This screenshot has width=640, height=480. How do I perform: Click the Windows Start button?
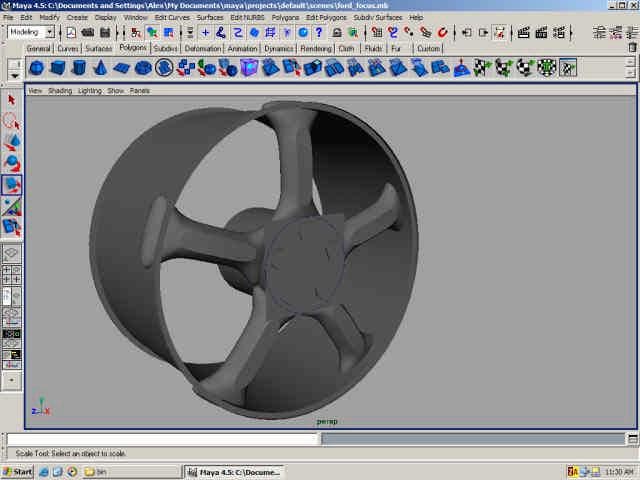[x=18, y=471]
